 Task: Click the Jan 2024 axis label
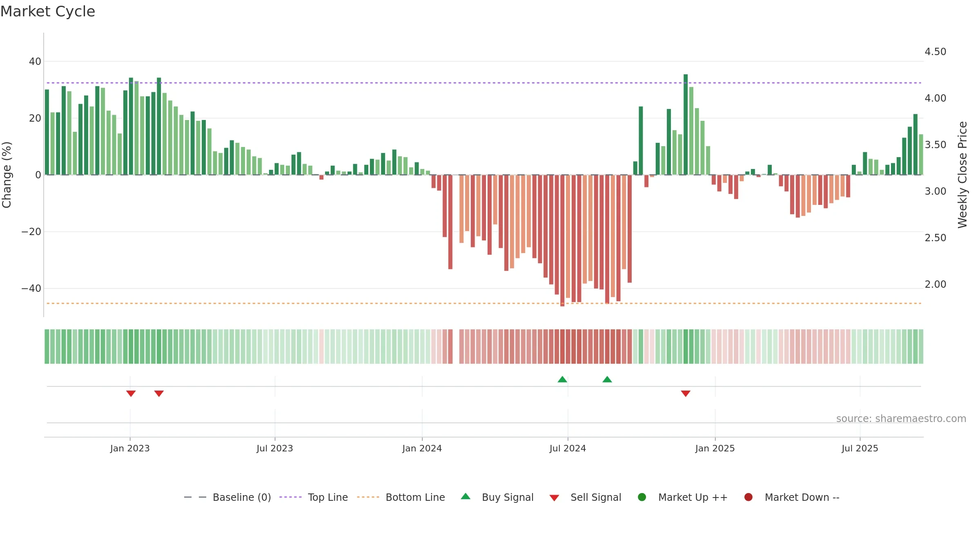422,448
